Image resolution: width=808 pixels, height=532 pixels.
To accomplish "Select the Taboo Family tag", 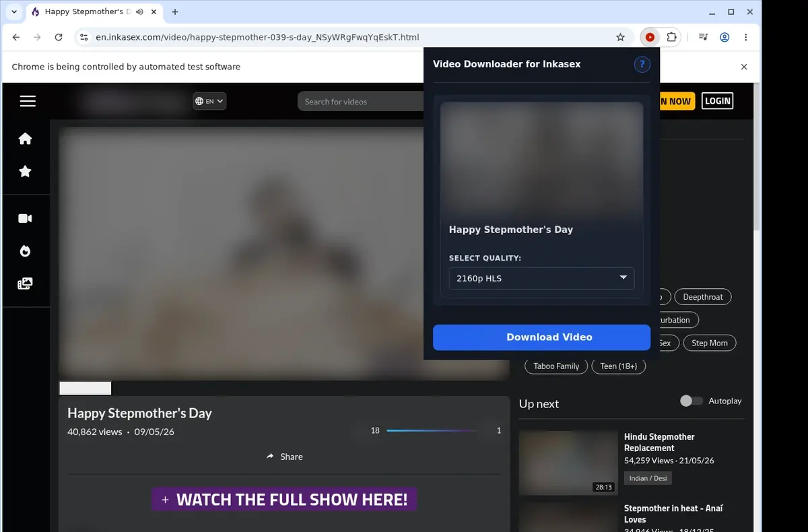I will (556, 366).
